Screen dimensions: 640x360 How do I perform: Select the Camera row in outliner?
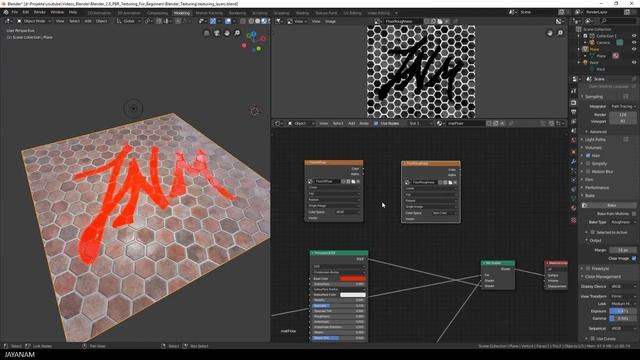[x=603, y=42]
